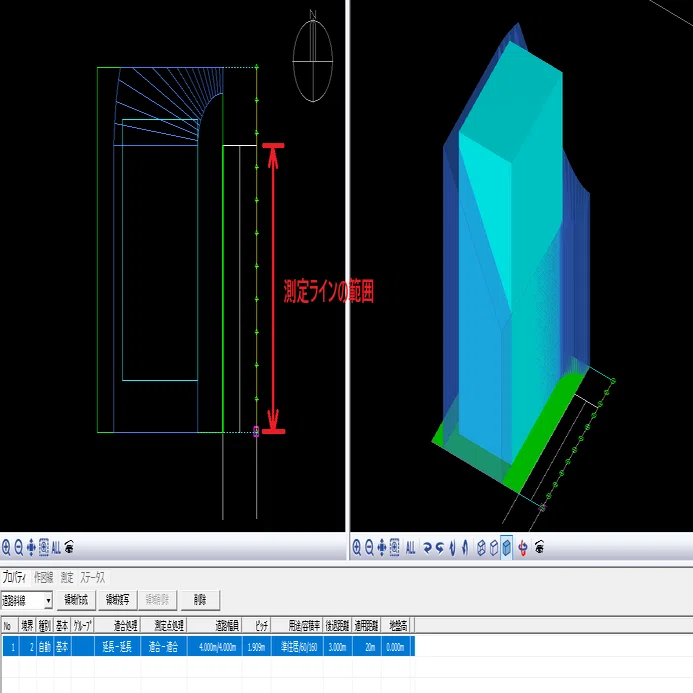Zoom out in the 3D view toolbar
The height and width of the screenshot is (693, 693).
369,548
